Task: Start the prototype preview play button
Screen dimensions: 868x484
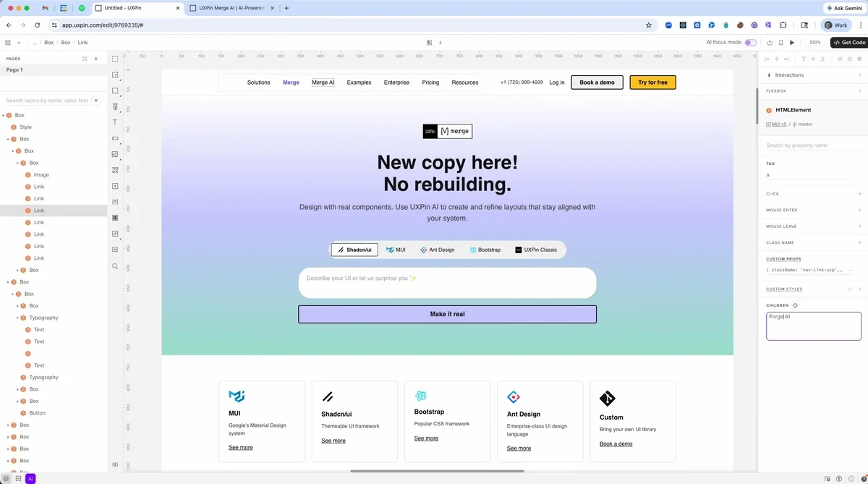Action: pos(792,43)
